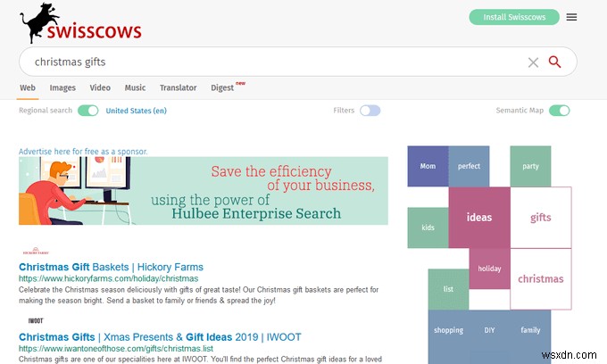The width and height of the screenshot is (607, 364).
Task: Pick the DIY semantic map tile
Action: pyautogui.click(x=489, y=330)
